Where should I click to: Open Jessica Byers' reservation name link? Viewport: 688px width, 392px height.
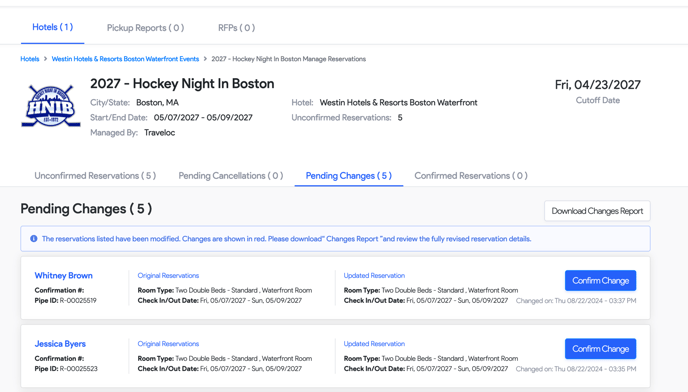(x=60, y=344)
